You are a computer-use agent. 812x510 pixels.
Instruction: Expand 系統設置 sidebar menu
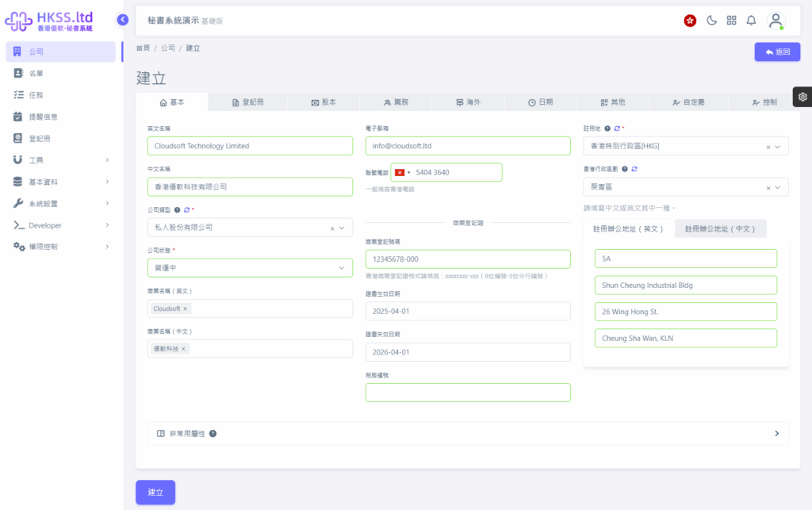(x=60, y=204)
